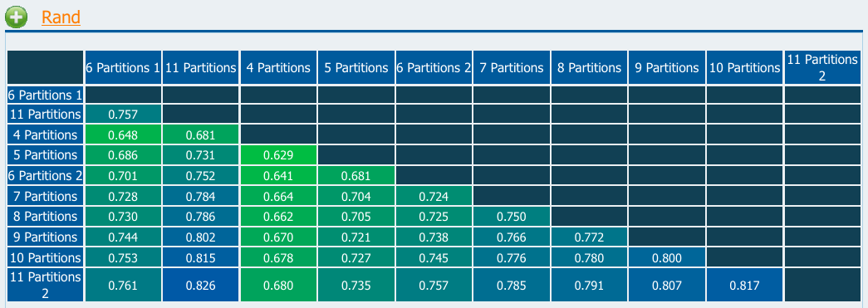Select the 6 Partitions 1 column header

(x=123, y=67)
